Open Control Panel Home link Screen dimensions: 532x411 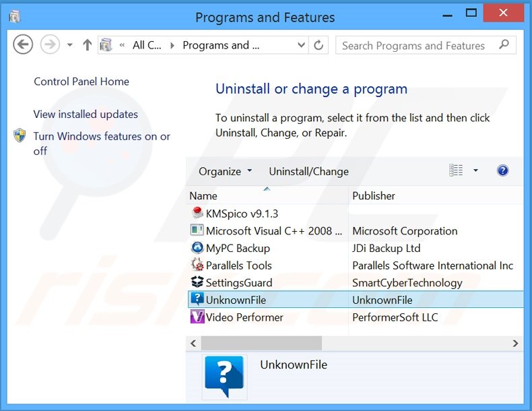(x=81, y=82)
